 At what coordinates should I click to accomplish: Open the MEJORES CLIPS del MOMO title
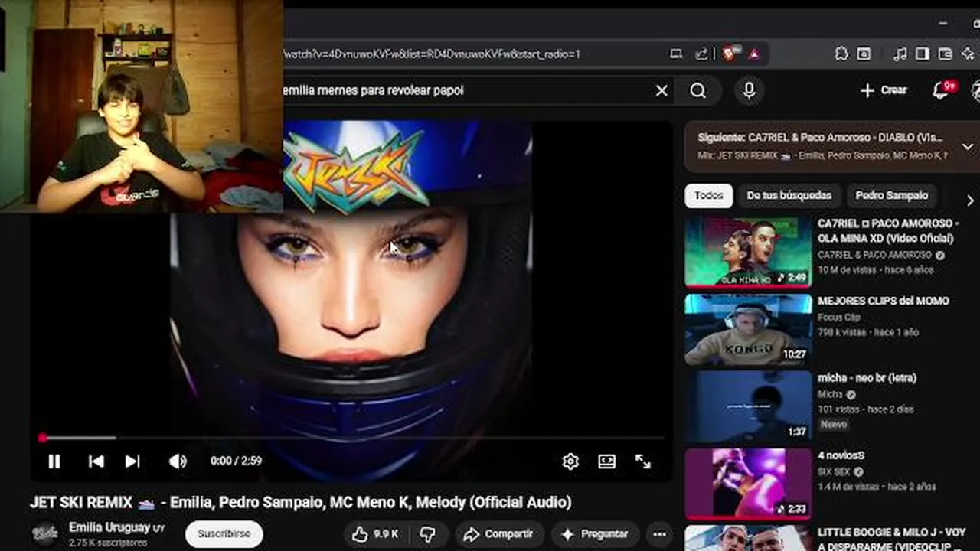[883, 302]
